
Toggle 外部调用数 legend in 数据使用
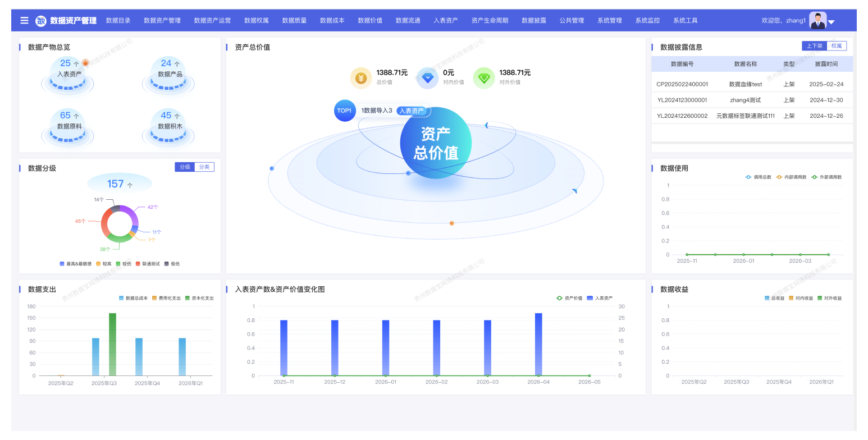click(x=826, y=177)
